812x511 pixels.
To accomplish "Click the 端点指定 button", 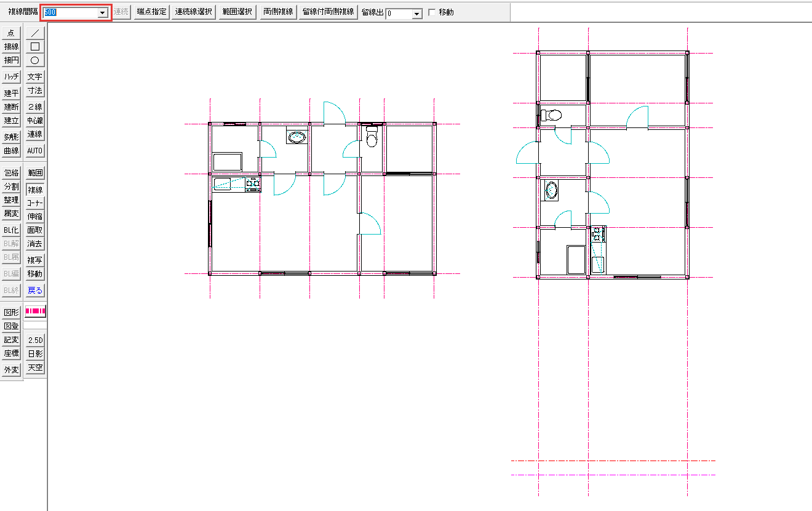I will point(151,12).
